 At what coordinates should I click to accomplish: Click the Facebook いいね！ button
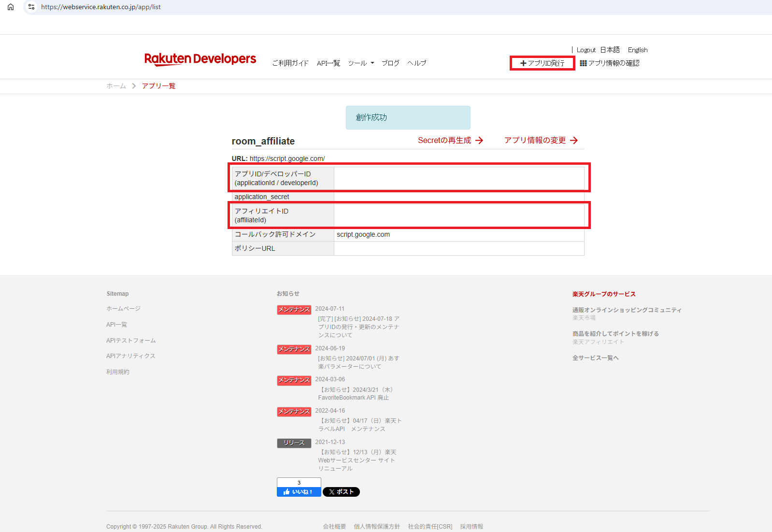point(299,492)
